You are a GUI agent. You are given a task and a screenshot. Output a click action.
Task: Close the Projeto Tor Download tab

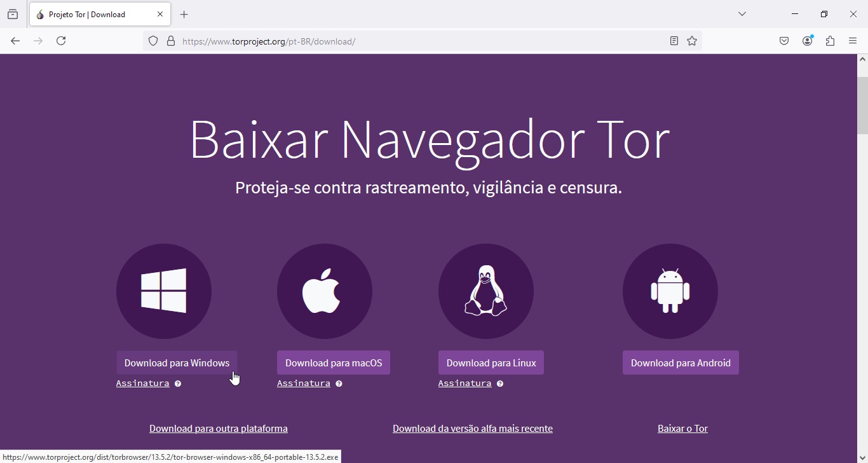coord(160,14)
